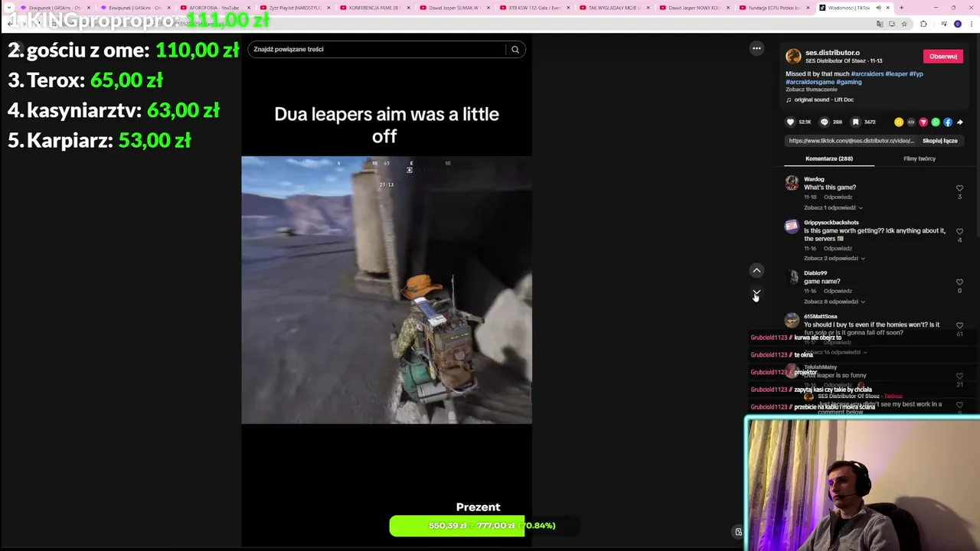This screenshot has width=980, height=551.
Task: Open more share options arrow icon
Action: coord(959,122)
